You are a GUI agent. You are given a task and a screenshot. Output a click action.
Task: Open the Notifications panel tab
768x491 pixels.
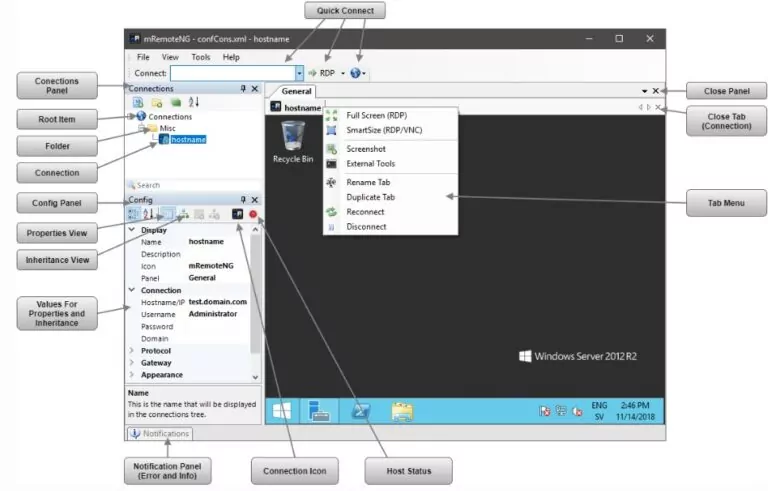(x=160, y=434)
